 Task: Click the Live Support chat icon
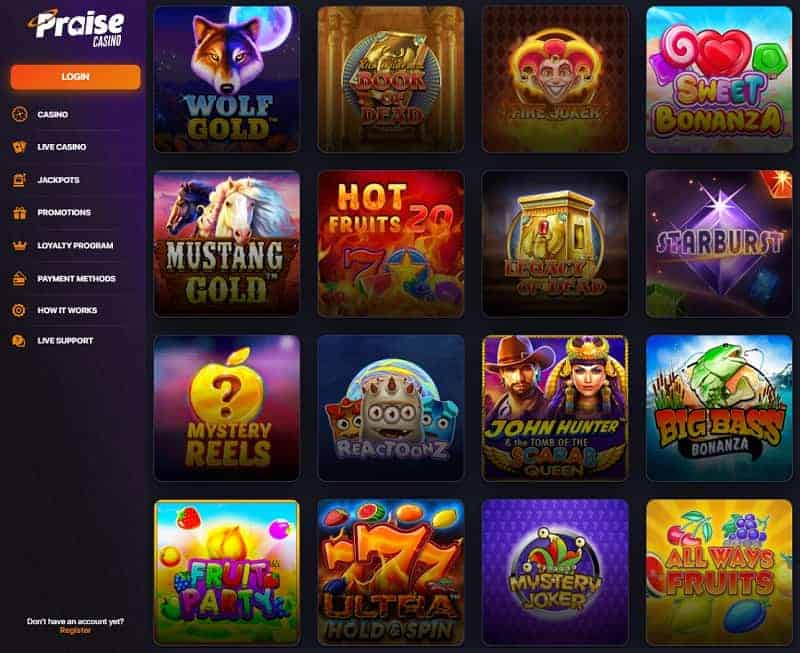point(19,341)
